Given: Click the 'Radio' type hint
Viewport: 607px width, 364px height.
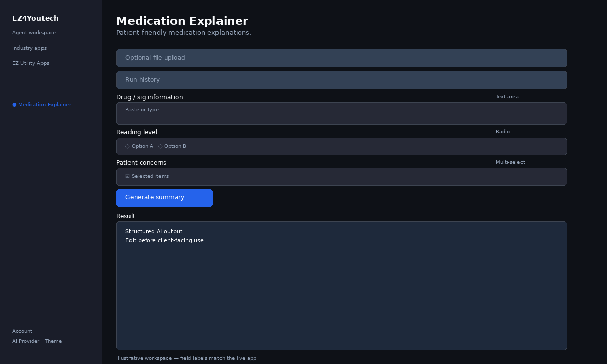Looking at the screenshot, I should [502, 132].
